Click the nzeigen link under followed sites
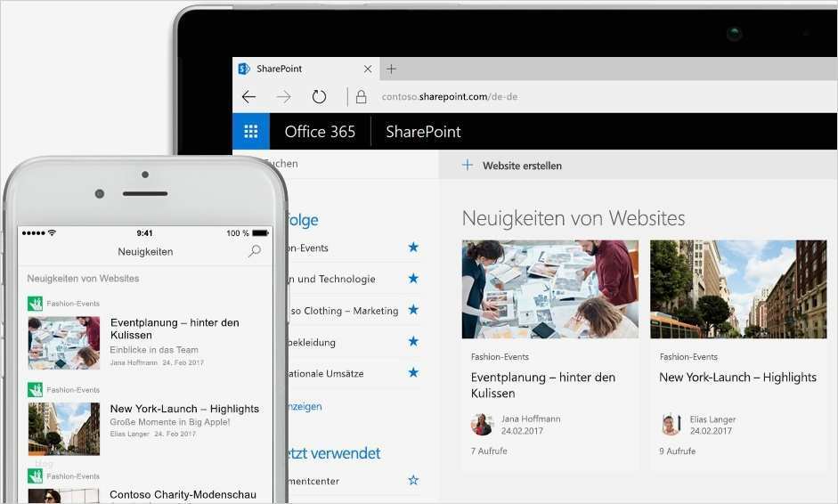 305,407
